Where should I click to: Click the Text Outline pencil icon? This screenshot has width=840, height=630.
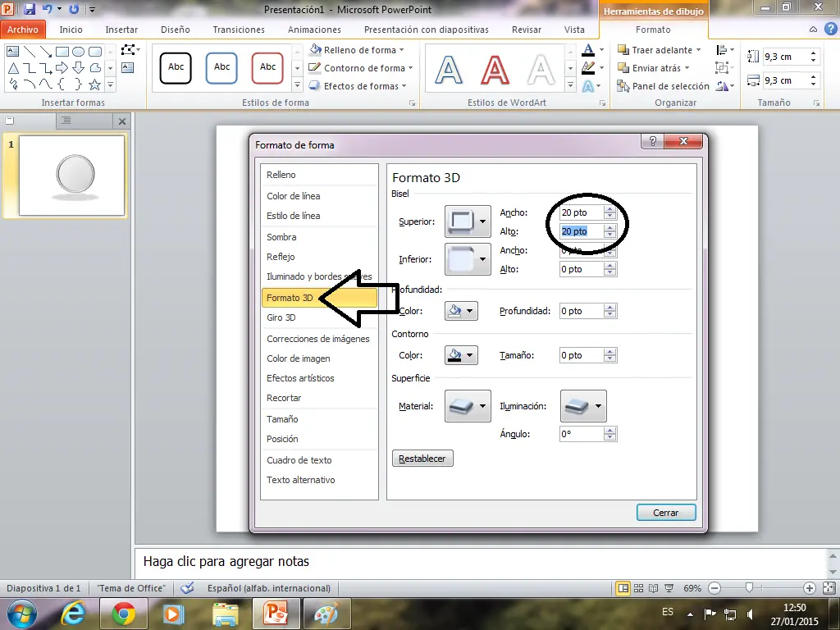[588, 68]
